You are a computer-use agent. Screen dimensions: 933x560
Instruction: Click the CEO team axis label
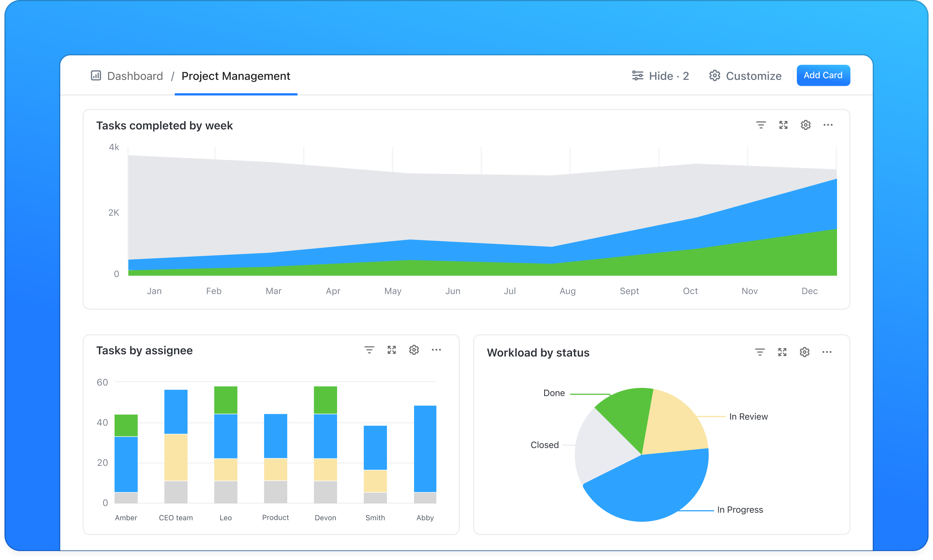tap(176, 518)
